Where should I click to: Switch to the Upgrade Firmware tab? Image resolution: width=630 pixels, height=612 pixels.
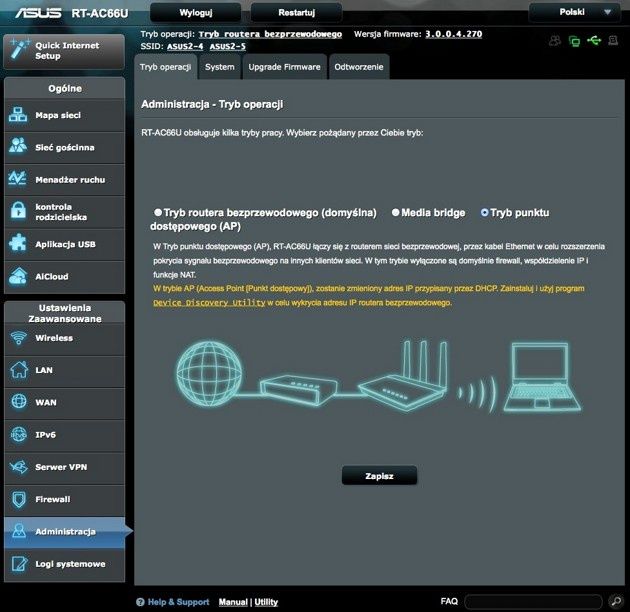click(284, 67)
